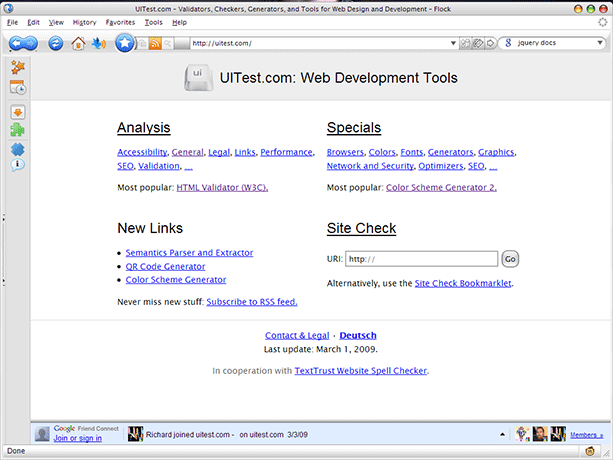Open the search engine selector dropdown
Image resolution: width=613 pixels, height=460 pixels.
coord(511,43)
